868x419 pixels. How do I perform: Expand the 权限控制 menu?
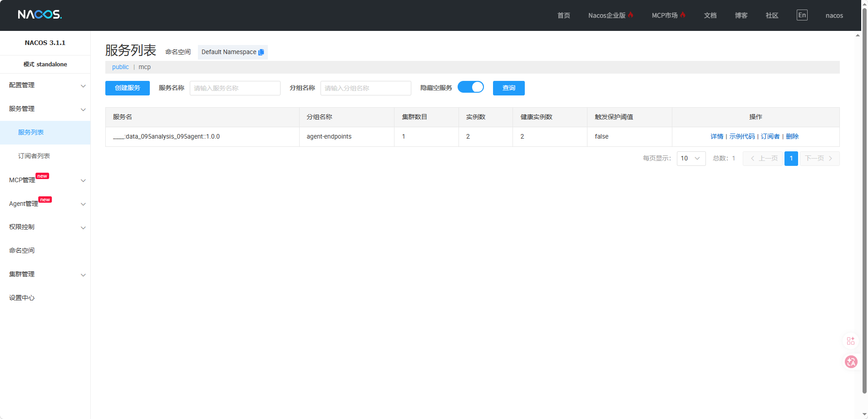coord(45,227)
